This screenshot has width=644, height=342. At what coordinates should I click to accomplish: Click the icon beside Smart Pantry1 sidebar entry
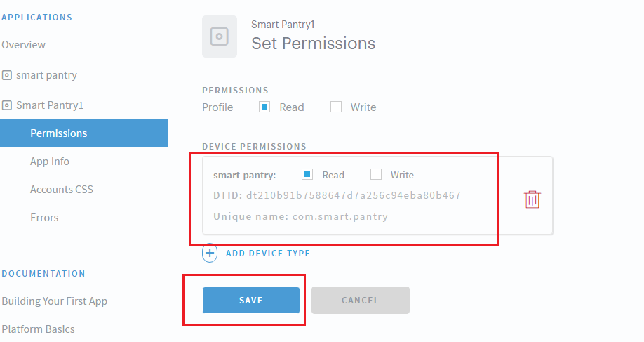coord(7,105)
